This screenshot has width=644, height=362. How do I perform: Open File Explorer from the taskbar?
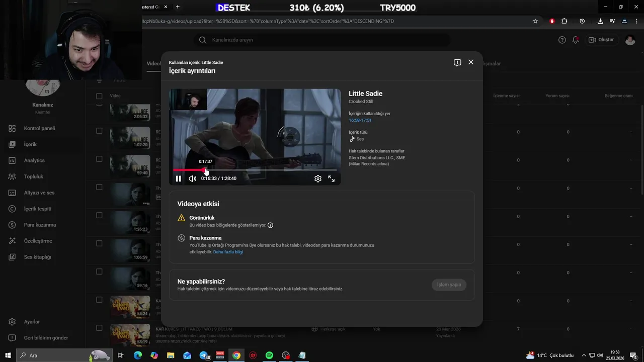tap(171, 355)
